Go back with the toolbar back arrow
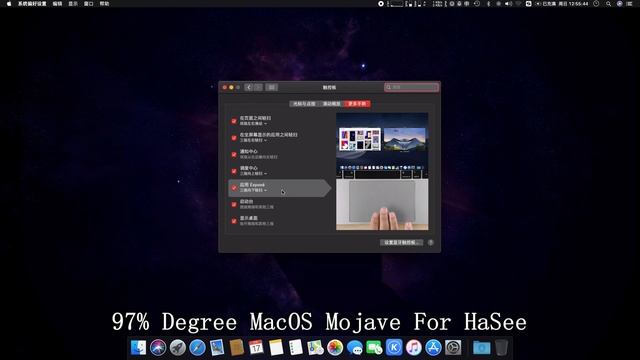Image resolution: width=640 pixels, height=360 pixels. point(249,87)
